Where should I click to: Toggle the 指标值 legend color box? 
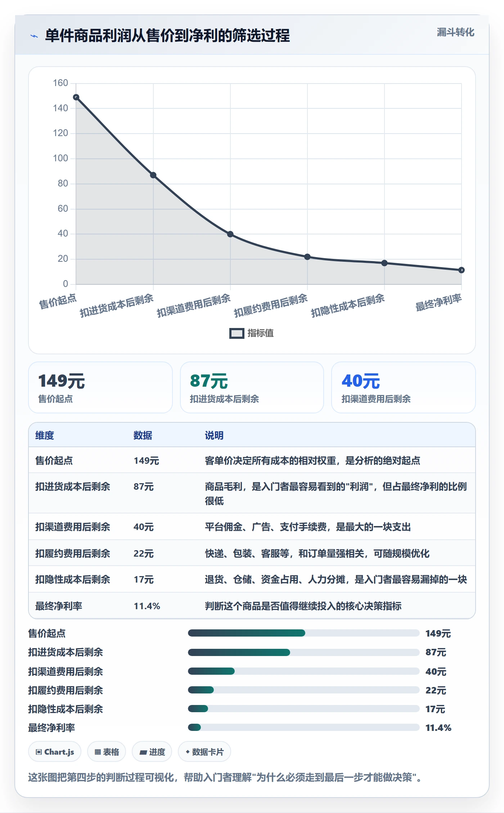(237, 333)
